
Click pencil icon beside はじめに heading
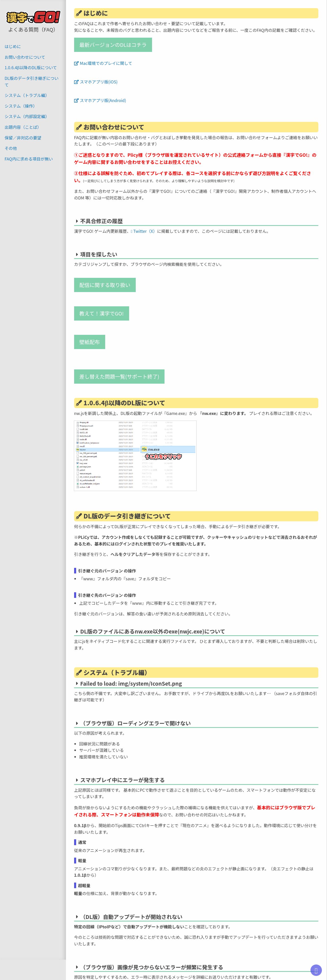(x=79, y=13)
